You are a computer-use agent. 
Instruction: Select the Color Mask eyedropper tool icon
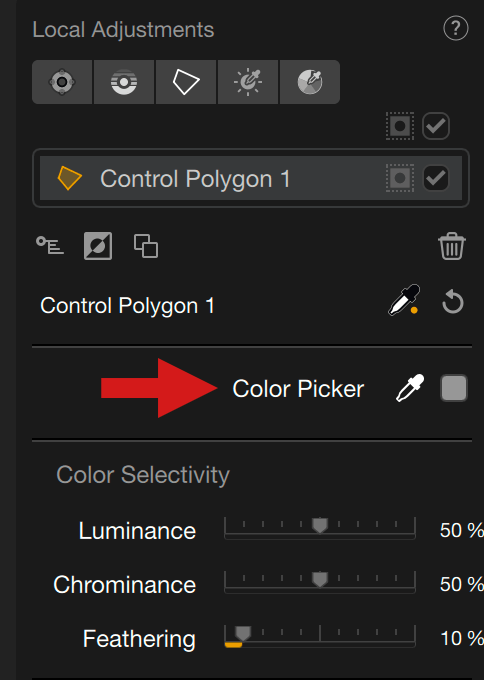click(x=310, y=82)
